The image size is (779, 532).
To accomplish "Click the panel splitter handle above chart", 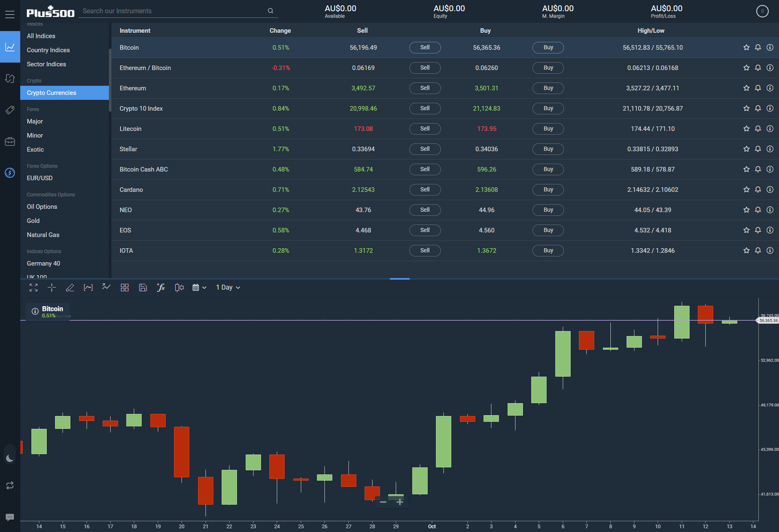I will point(400,279).
